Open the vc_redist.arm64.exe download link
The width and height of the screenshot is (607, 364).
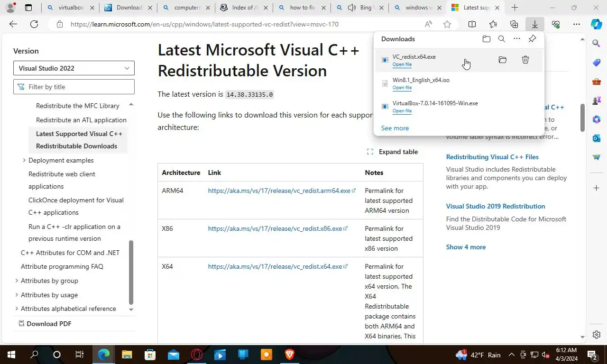pos(282,191)
